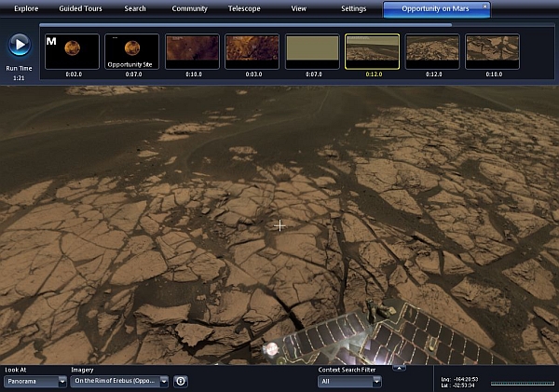Open the Settings menu
Screen dimensions: 559x392
(353, 8)
